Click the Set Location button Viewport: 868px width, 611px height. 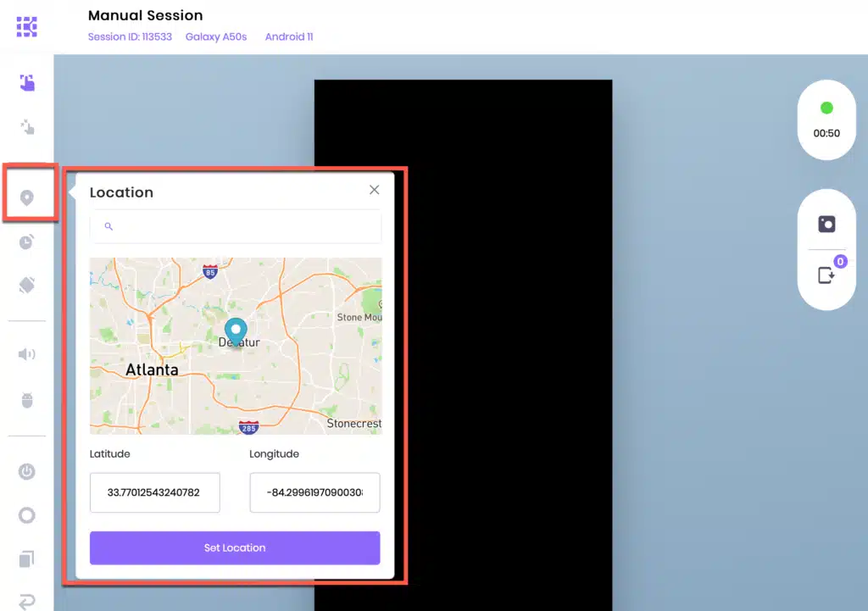coord(235,547)
